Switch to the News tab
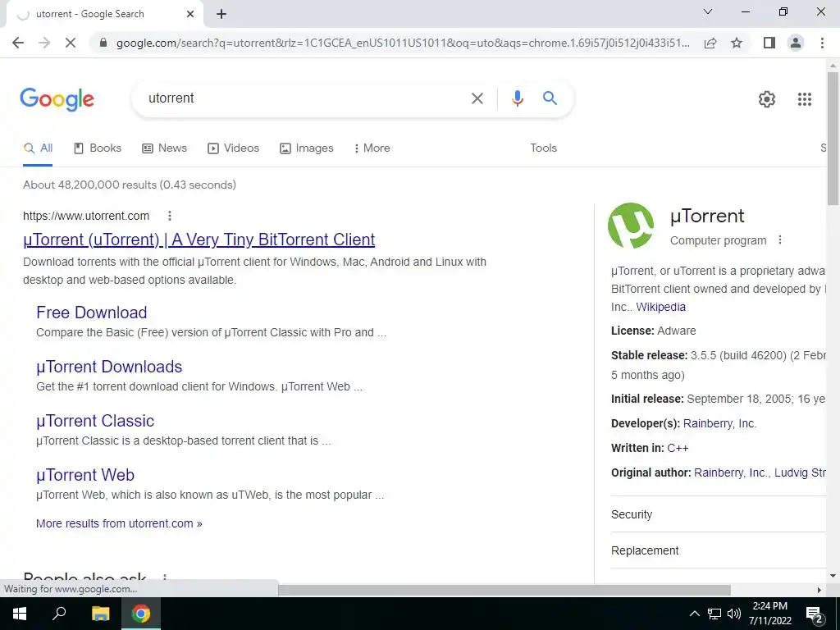This screenshot has height=630, width=840. pos(164,148)
